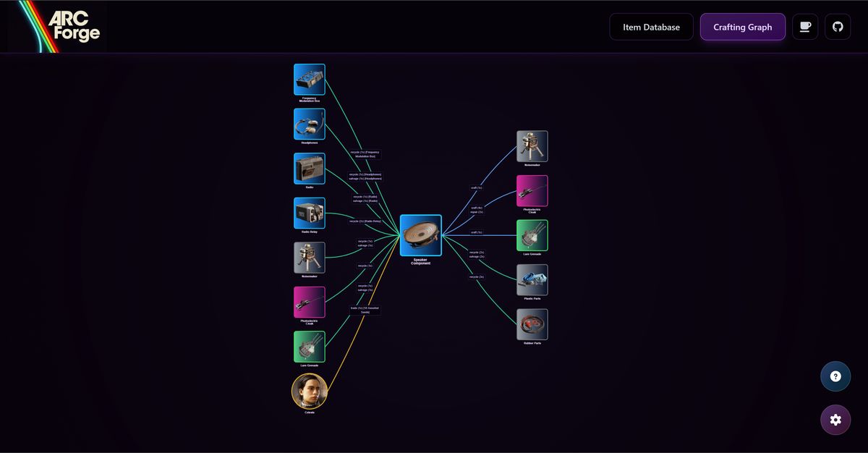Click the left-side Noisemaker node icon
868x453 pixels.
pyautogui.click(x=309, y=257)
